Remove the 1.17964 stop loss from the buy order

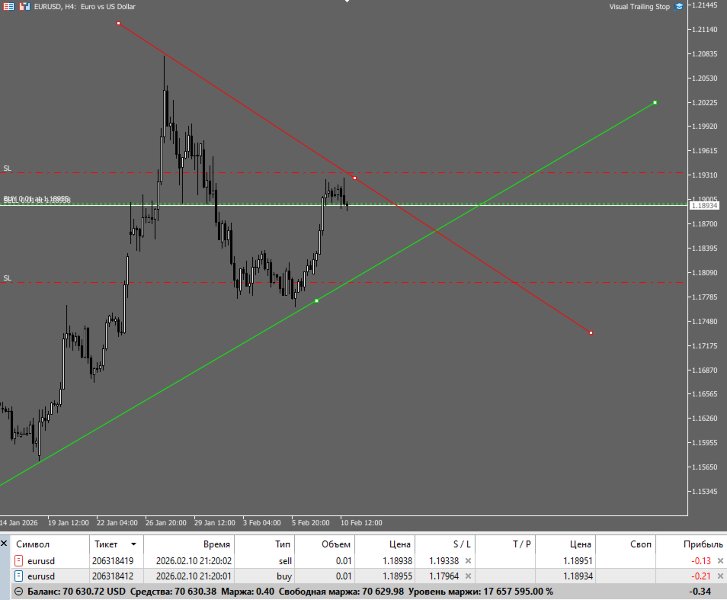click(x=468, y=576)
